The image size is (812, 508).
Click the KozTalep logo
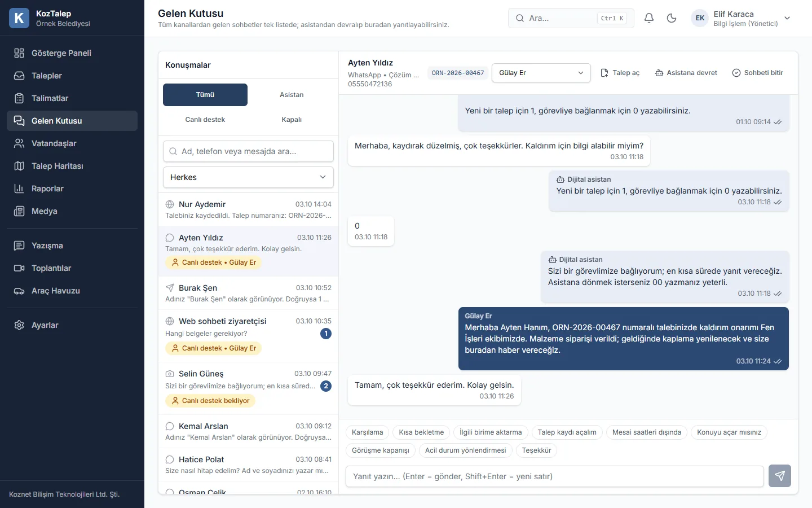(x=19, y=18)
